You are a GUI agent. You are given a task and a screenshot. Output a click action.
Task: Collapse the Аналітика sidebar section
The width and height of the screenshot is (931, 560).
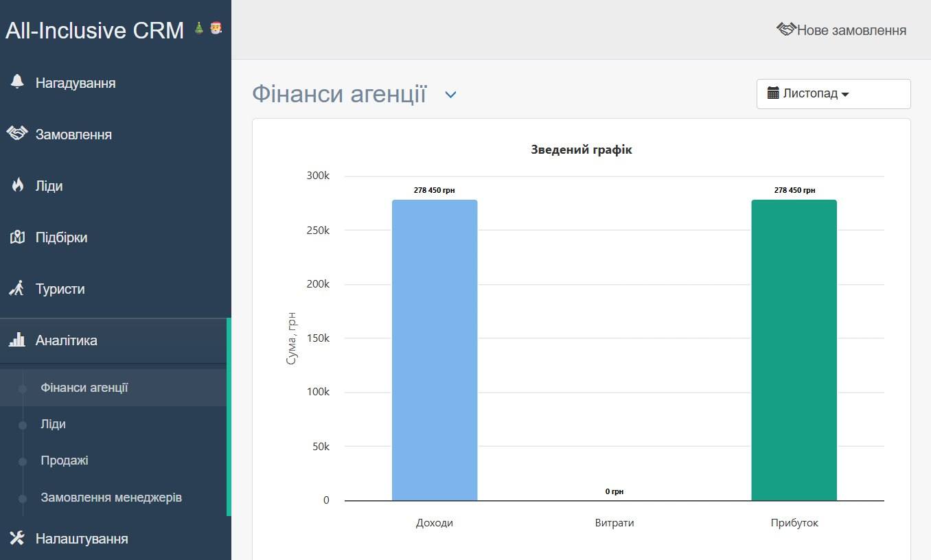click(x=67, y=340)
